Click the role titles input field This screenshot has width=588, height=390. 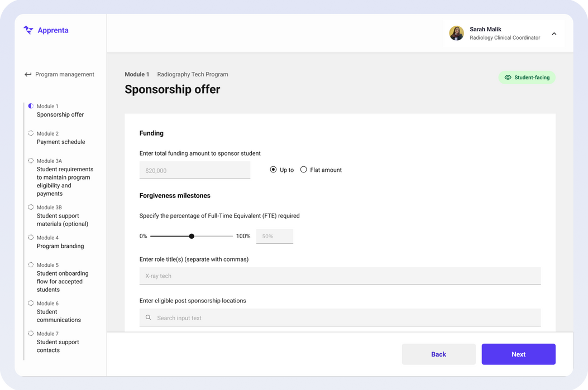(340, 276)
